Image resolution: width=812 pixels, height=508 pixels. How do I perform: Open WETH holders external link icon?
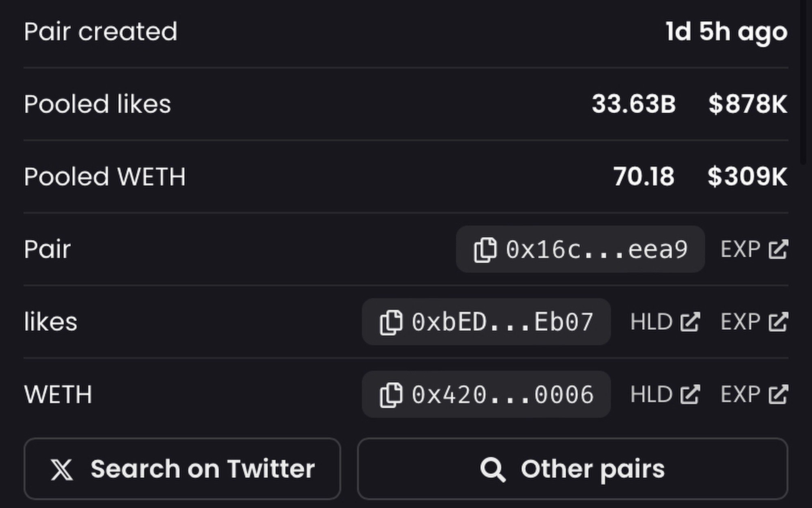[690, 394]
